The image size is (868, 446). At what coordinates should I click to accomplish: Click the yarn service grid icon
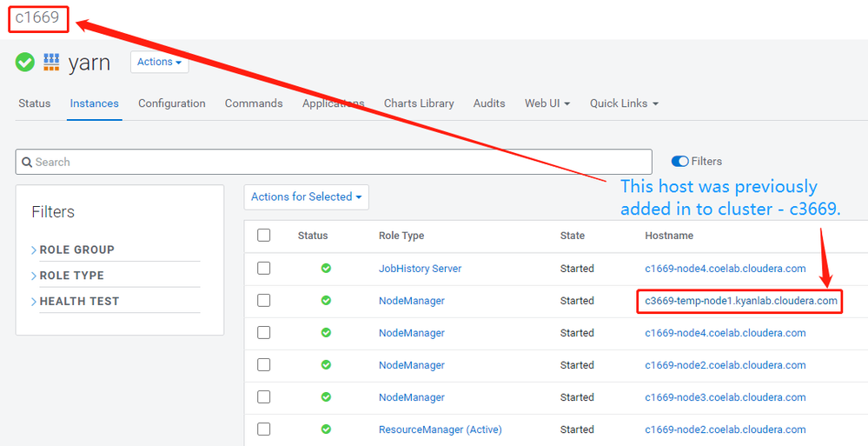pyautogui.click(x=51, y=62)
